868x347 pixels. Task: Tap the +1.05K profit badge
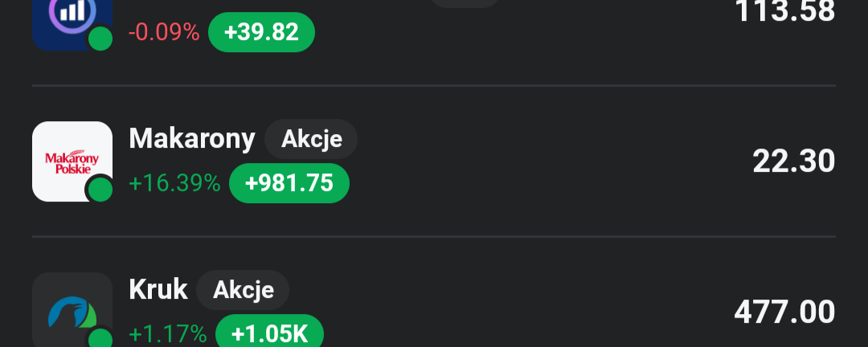tap(270, 333)
